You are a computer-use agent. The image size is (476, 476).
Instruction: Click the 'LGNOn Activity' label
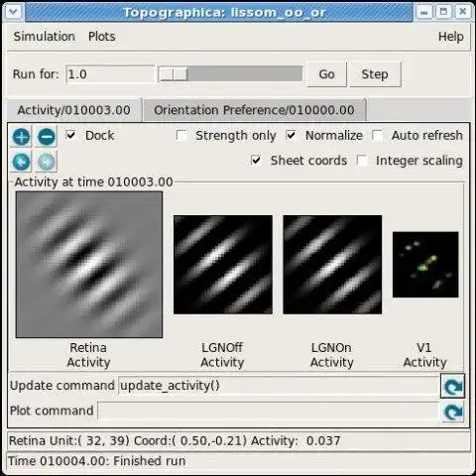point(332,355)
